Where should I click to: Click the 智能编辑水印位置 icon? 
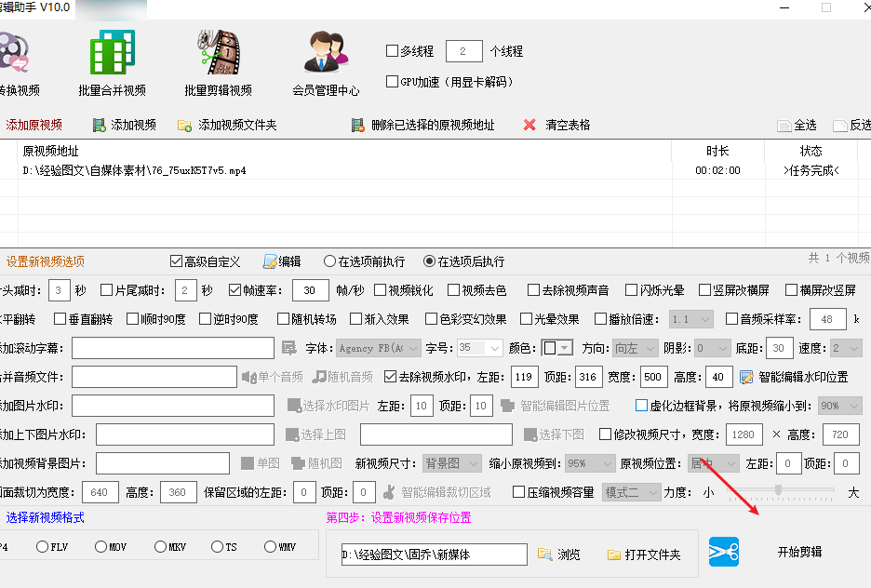(746, 377)
